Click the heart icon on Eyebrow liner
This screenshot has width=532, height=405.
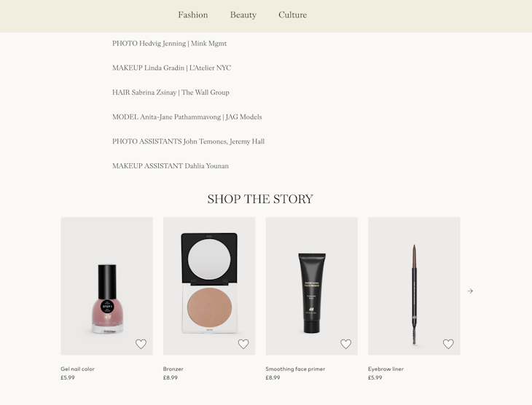coord(448,344)
